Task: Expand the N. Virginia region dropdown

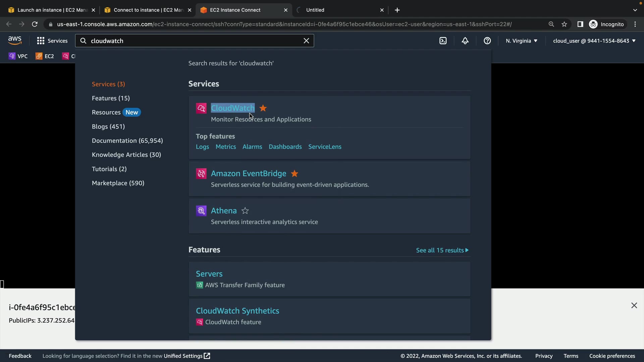Action: coord(522,41)
